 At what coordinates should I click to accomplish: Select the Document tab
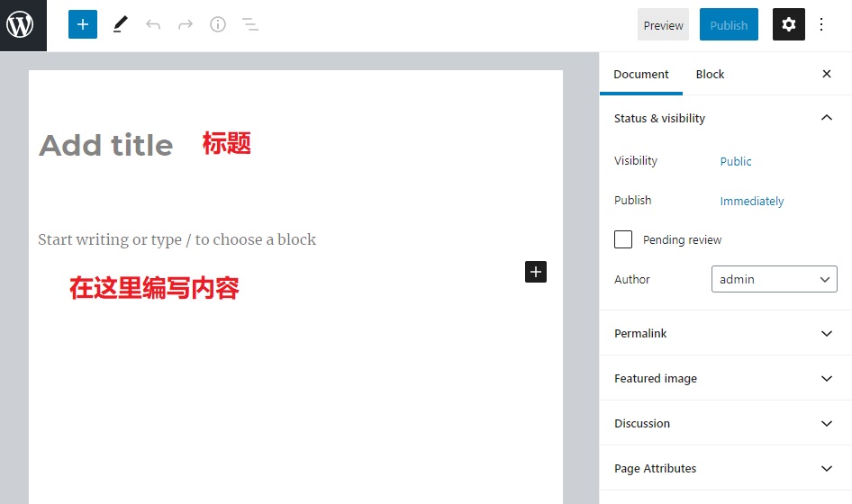click(x=641, y=74)
